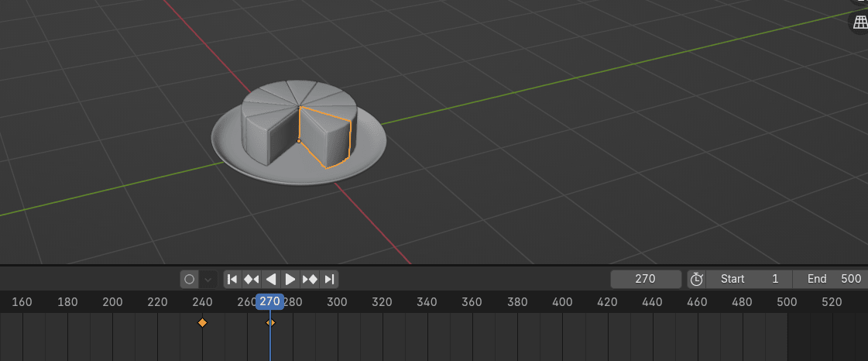868x361 pixels.
Task: Jump to the last frame endpoint
Action: point(329,279)
